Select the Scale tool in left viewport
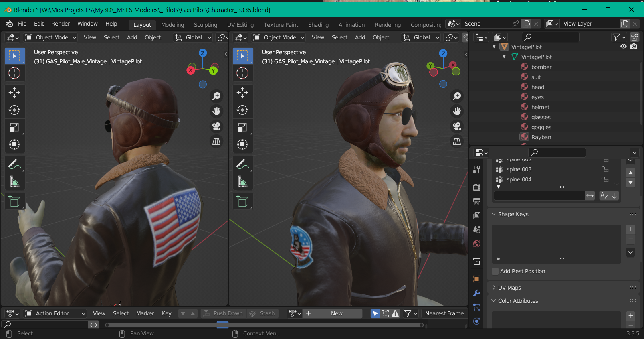The width and height of the screenshot is (644, 339). (x=14, y=127)
